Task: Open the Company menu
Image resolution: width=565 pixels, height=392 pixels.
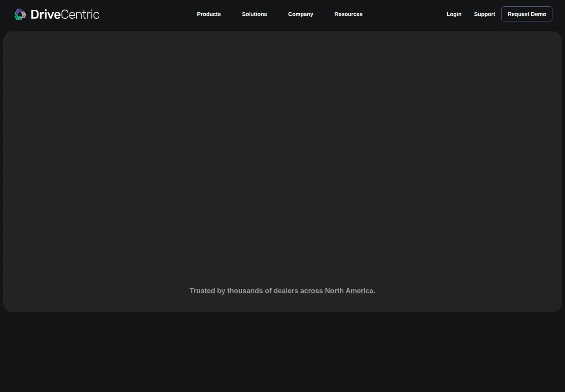Action: tap(301, 14)
